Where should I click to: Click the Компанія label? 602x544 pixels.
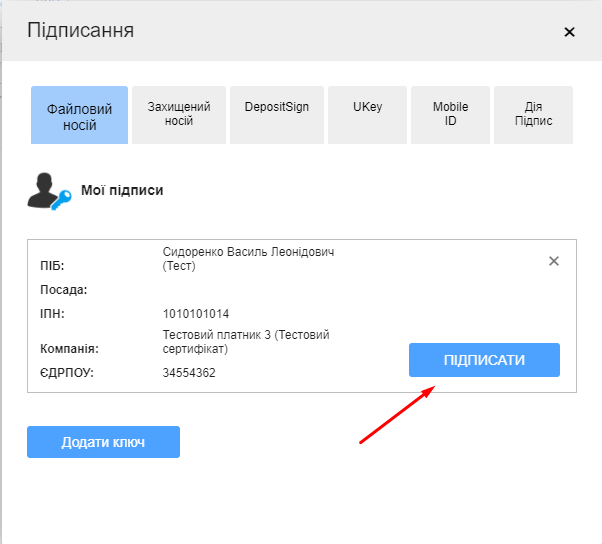tap(69, 349)
